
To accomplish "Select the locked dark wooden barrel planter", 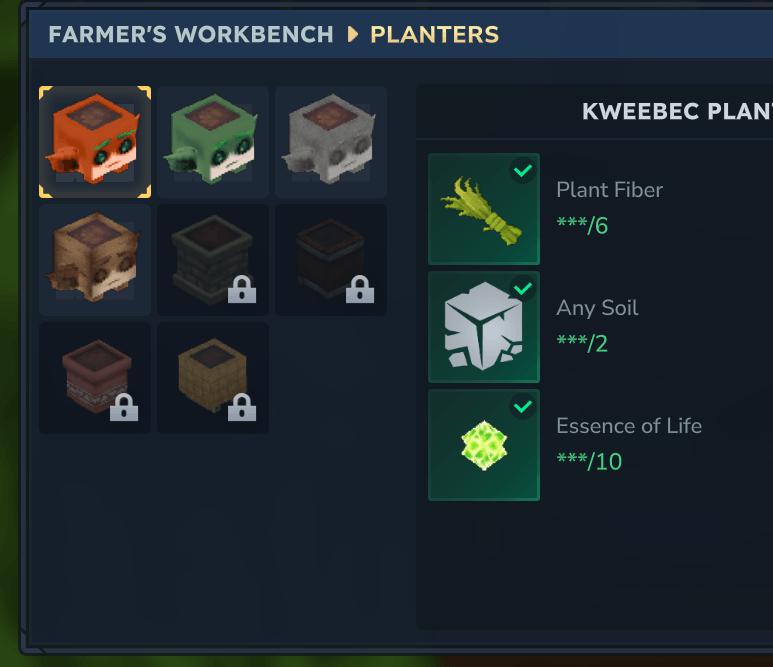I will pos(331,260).
